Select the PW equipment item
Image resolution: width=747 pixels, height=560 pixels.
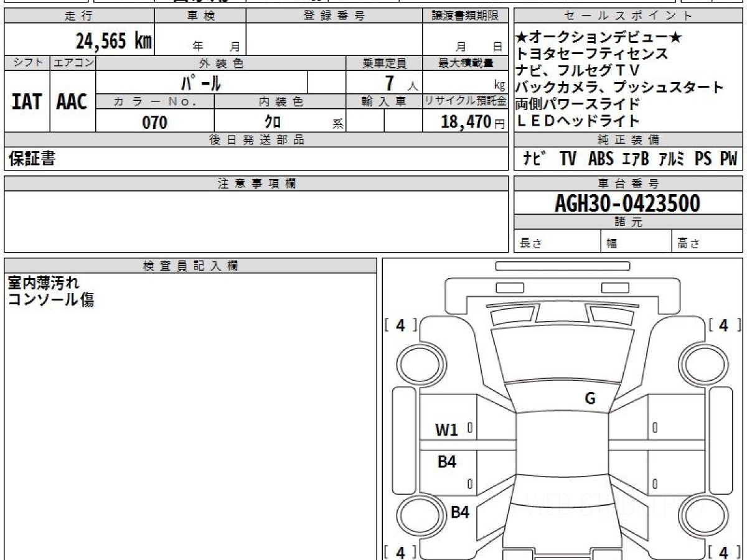coord(728,159)
